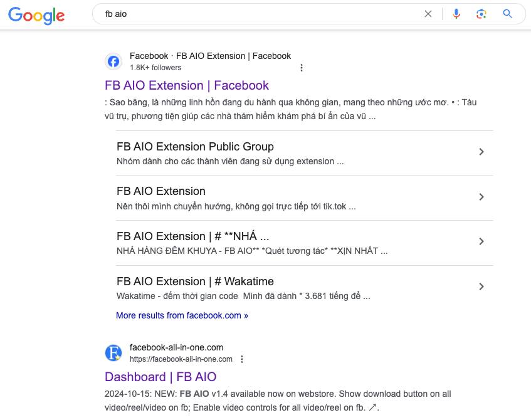The width and height of the screenshot is (531, 420).
Task: Expand chevron for Public Group row
Action: pos(481,152)
